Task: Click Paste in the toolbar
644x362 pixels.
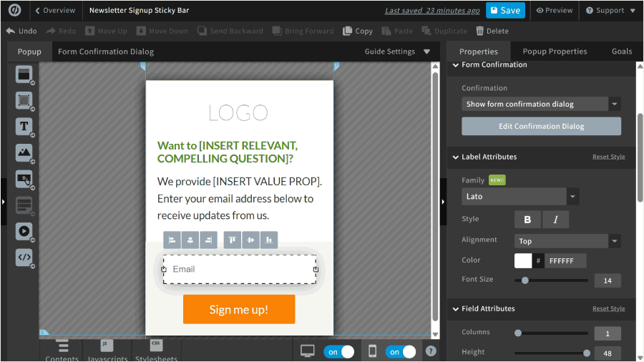Action: coord(397,31)
